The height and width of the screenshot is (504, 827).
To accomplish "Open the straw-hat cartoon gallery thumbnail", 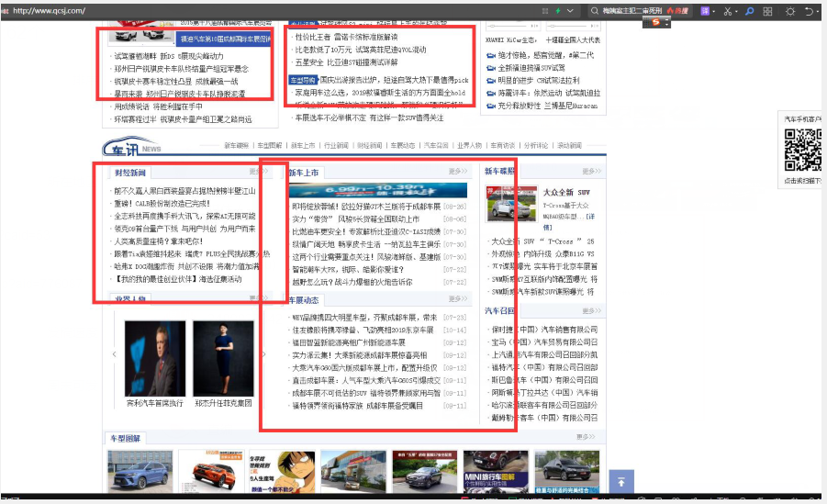I will click(282, 472).
